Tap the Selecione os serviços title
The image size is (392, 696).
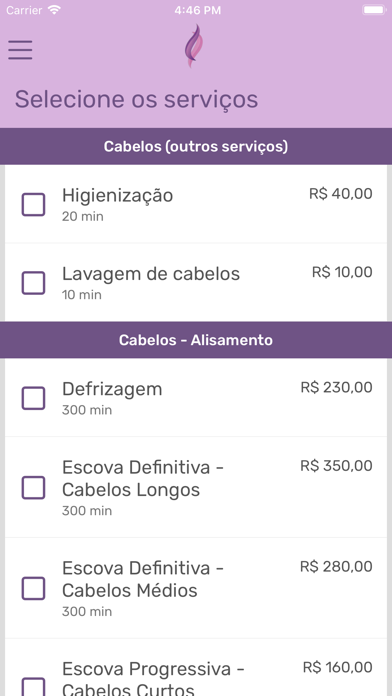(136, 99)
